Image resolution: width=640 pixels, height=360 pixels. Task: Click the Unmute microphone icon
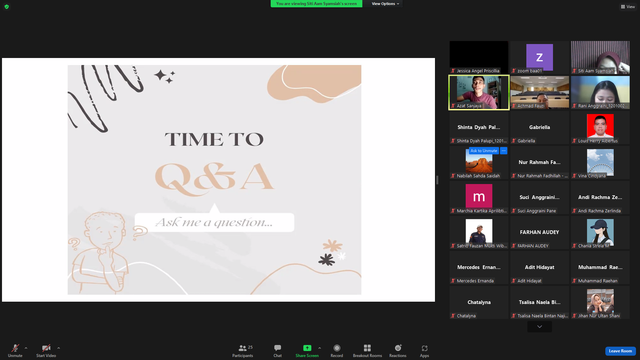coord(15,348)
